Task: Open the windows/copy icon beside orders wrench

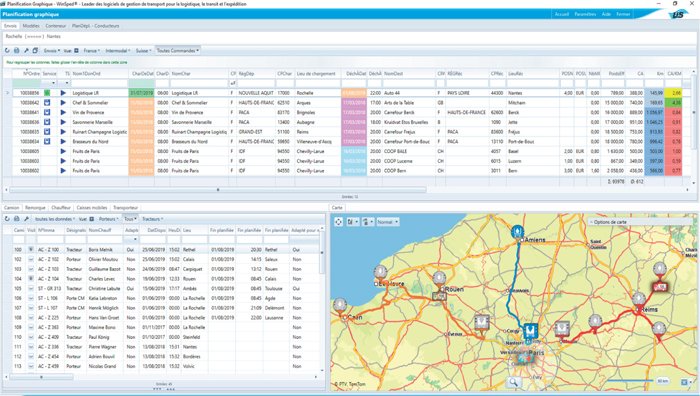Action: click(35, 51)
